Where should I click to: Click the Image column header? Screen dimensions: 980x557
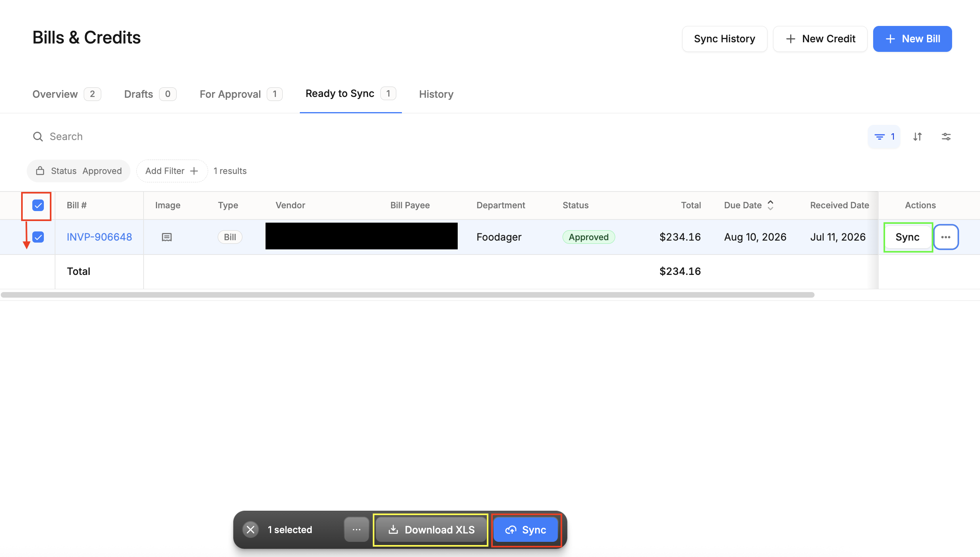pos(168,205)
